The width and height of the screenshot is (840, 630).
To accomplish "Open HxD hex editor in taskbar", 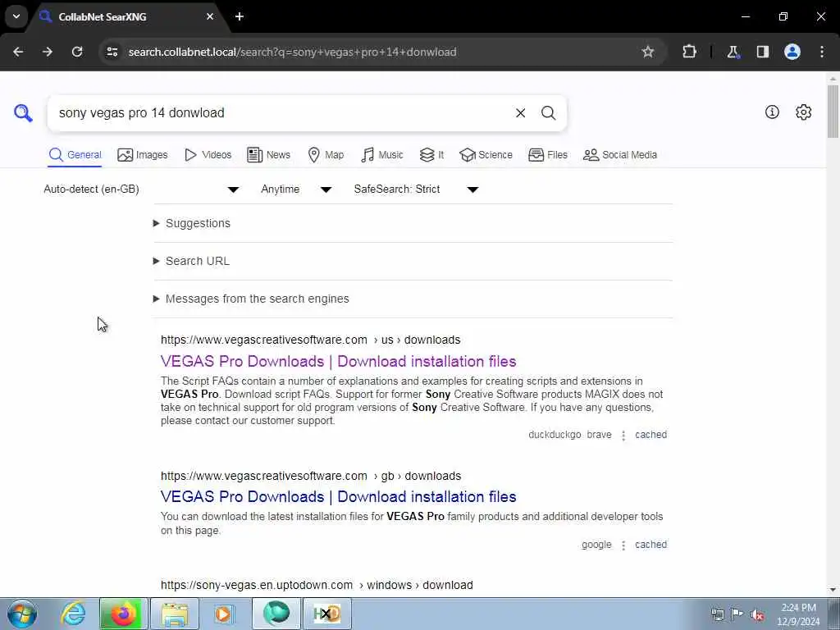I will (x=327, y=614).
